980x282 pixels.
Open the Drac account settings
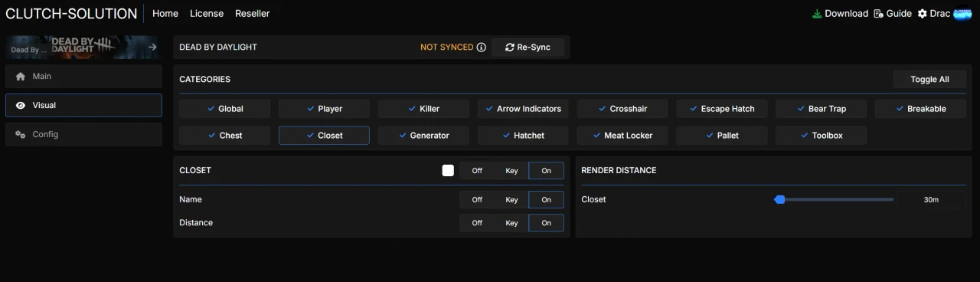pos(933,14)
